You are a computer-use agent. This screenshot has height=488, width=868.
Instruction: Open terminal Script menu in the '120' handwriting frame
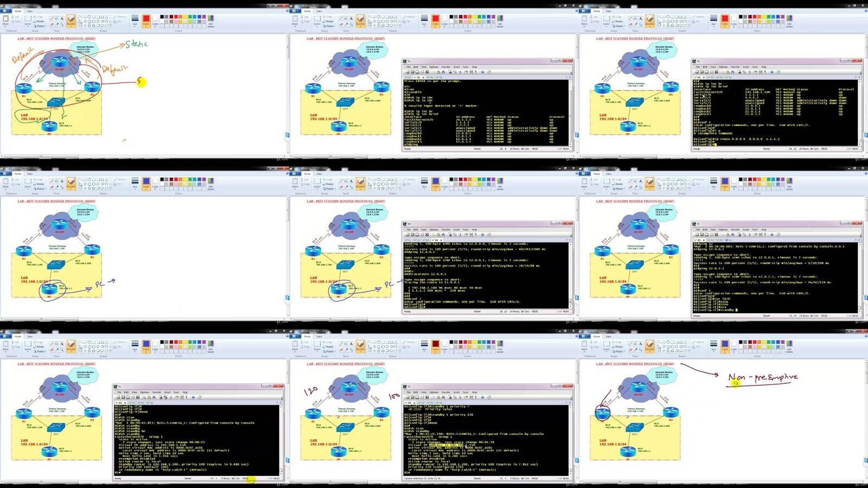click(x=456, y=392)
